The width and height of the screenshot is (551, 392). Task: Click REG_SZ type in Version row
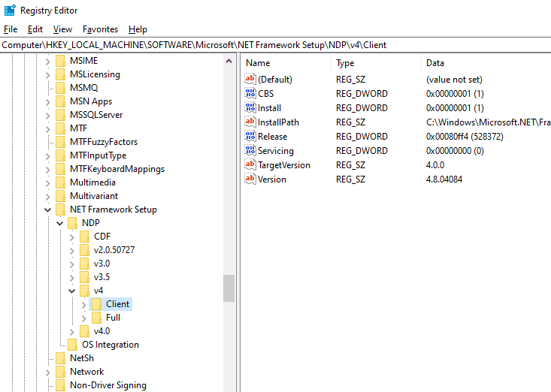point(350,179)
